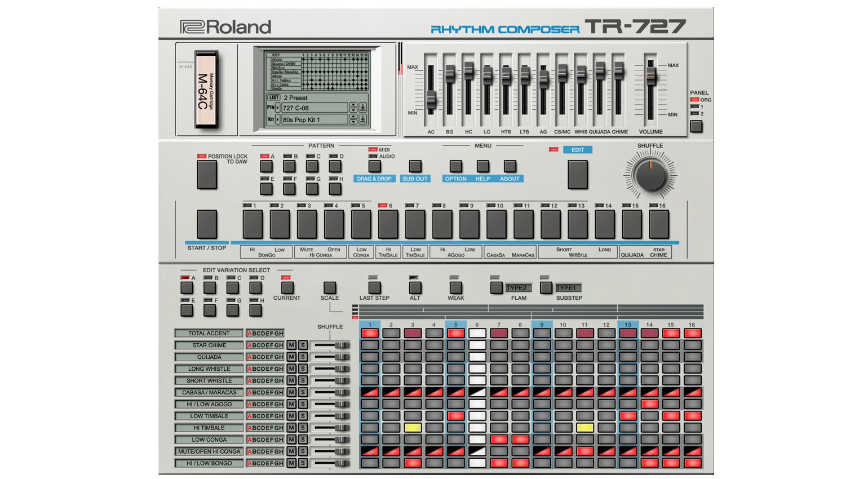
Task: Select edit variation C button
Action: coord(232,288)
